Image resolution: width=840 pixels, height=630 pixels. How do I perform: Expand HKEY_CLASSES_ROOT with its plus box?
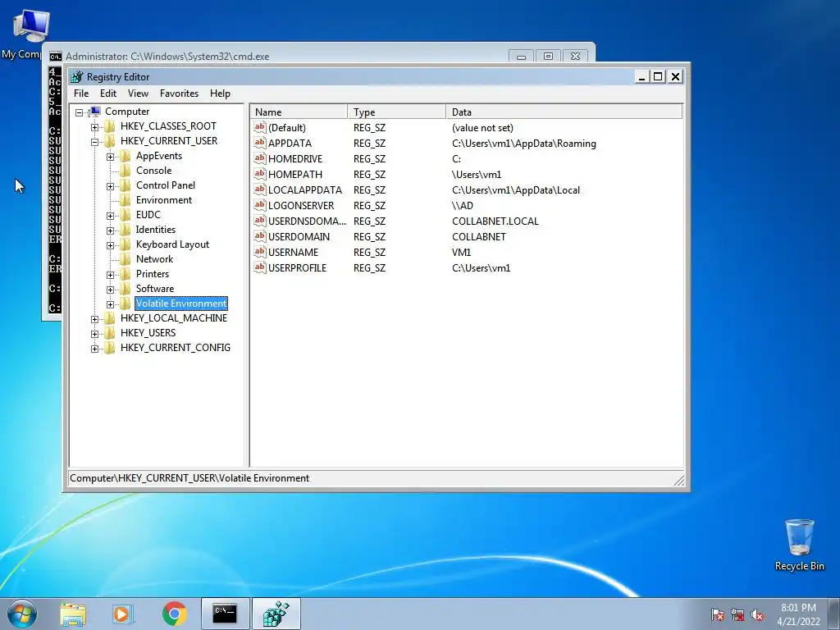tap(95, 127)
